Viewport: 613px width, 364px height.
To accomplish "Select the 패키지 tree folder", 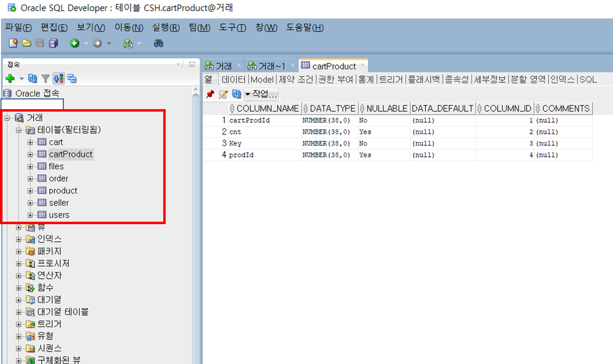I will (x=49, y=251).
